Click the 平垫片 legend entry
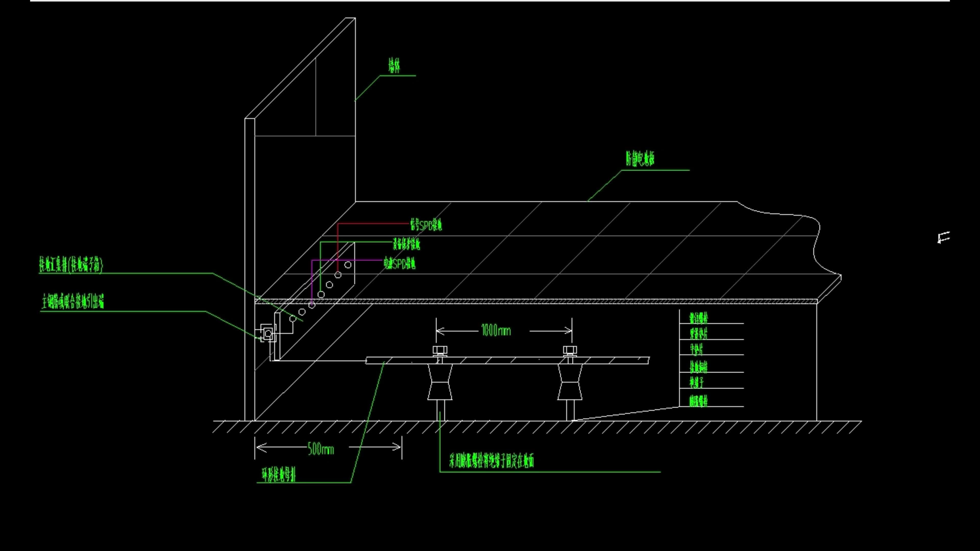Screen dimensions: 980x551 [696, 349]
